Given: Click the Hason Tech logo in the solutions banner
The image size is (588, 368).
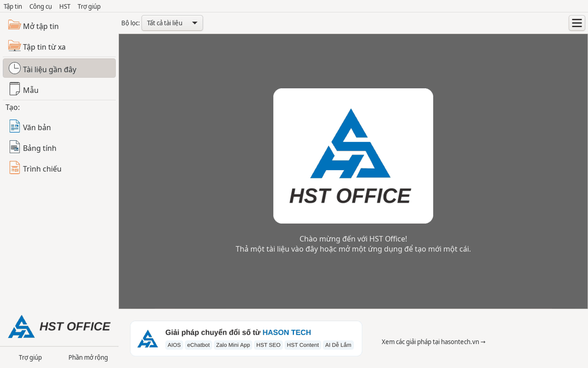Looking at the screenshot, I should coord(148,339).
